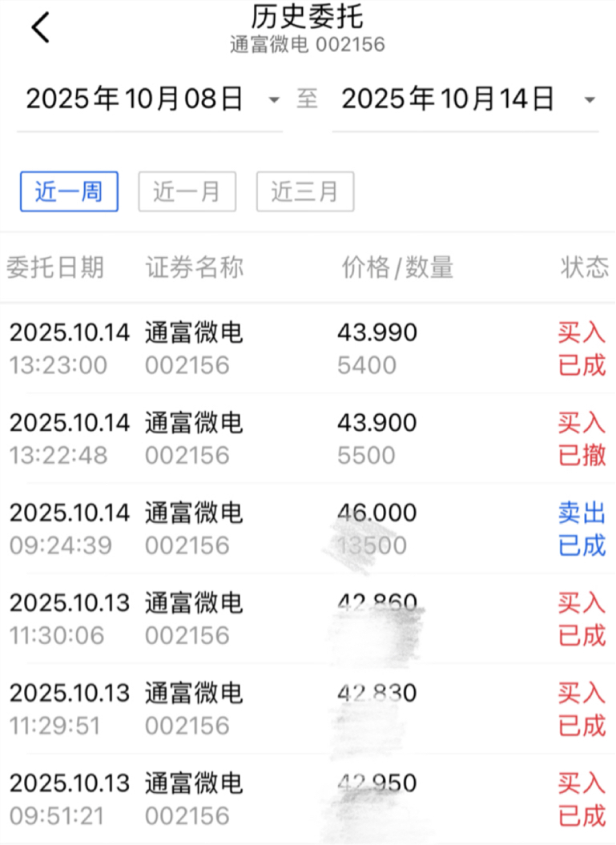Viewport: 616px width, 845px height.
Task: Open start date dropdown 2025年10月08日
Action: 150,99
